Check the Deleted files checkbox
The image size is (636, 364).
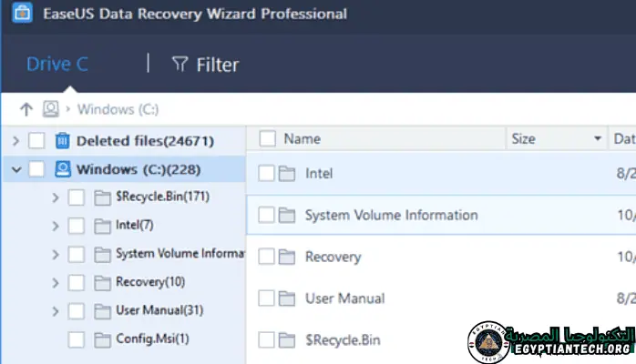tap(36, 140)
